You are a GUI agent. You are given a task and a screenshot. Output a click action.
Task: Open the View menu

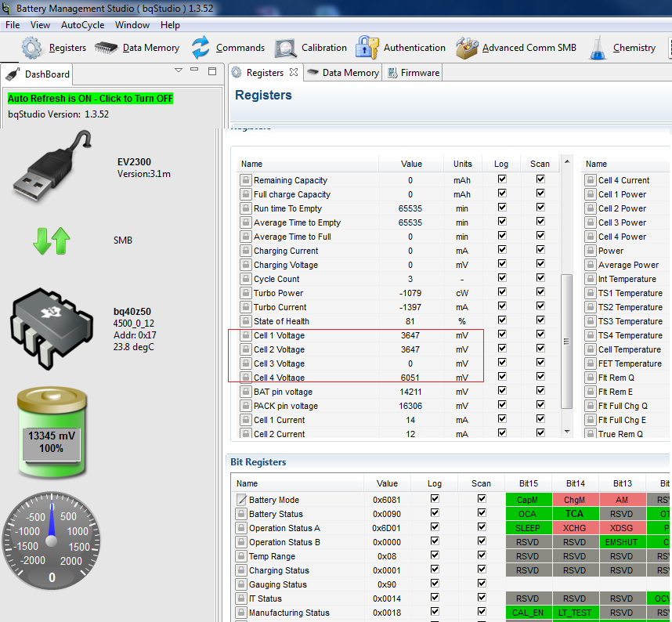[x=40, y=25]
